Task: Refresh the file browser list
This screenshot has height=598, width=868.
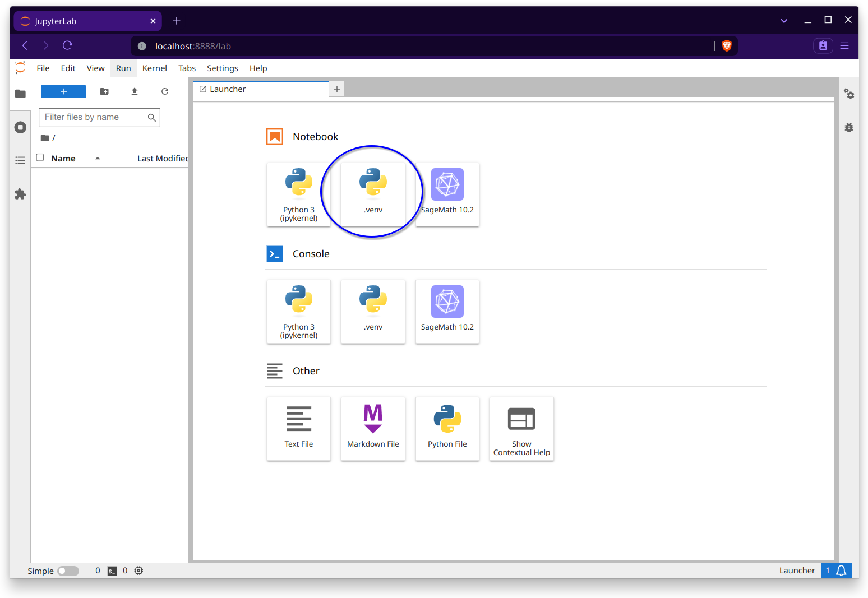Action: click(165, 91)
